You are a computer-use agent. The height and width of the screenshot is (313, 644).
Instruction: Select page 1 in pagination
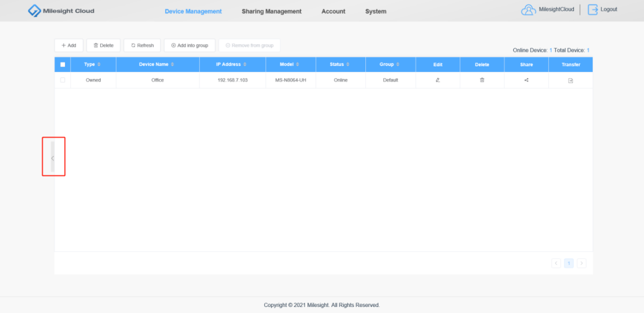coord(569,263)
